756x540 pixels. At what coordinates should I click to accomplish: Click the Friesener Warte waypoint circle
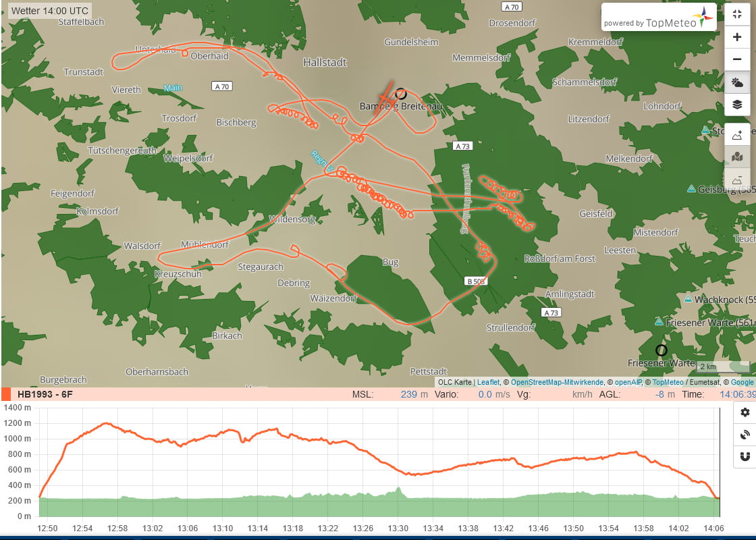661,350
